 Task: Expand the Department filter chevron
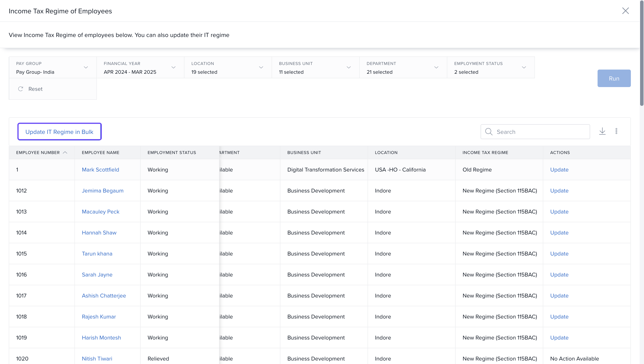coord(436,68)
